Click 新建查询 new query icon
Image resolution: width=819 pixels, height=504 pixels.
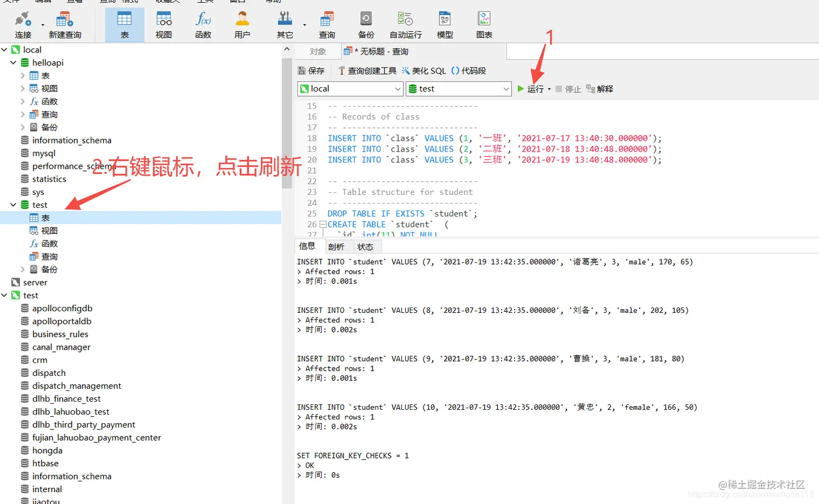point(65,25)
